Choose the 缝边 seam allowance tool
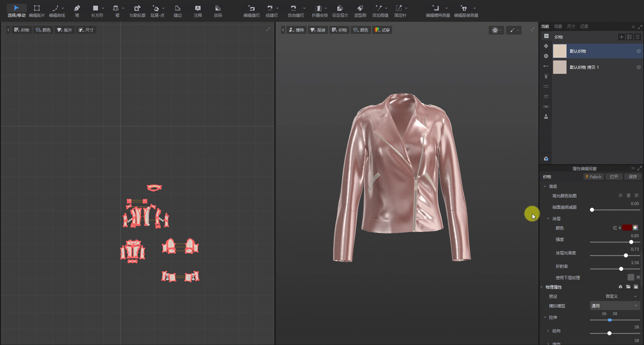The image size is (644, 345). point(177,11)
